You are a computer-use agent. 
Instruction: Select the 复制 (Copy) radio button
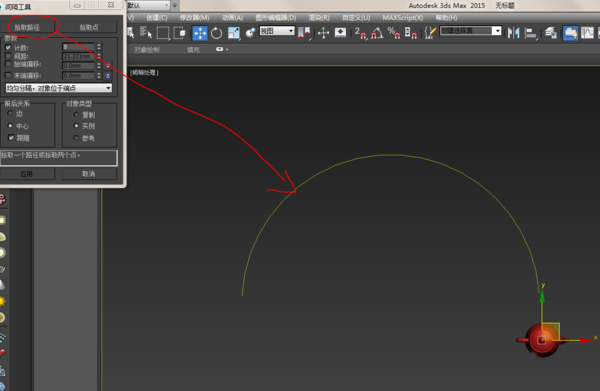76,114
